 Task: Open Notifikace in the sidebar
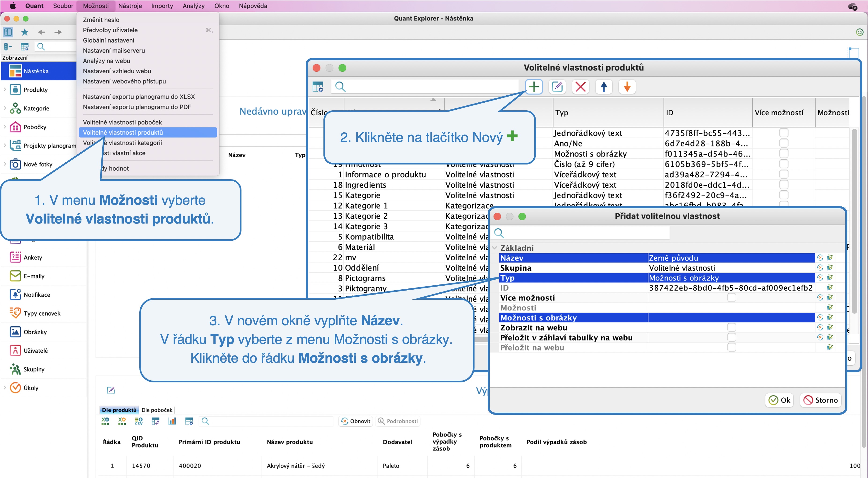(37, 295)
